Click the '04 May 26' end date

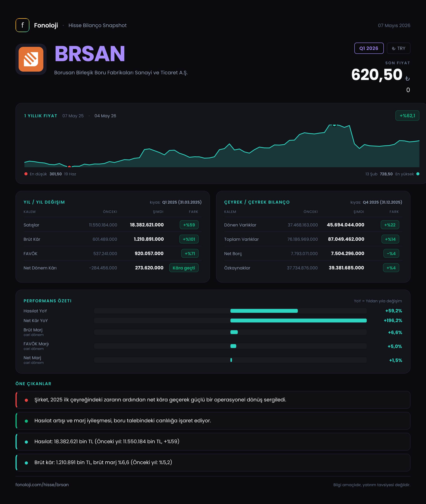click(105, 116)
